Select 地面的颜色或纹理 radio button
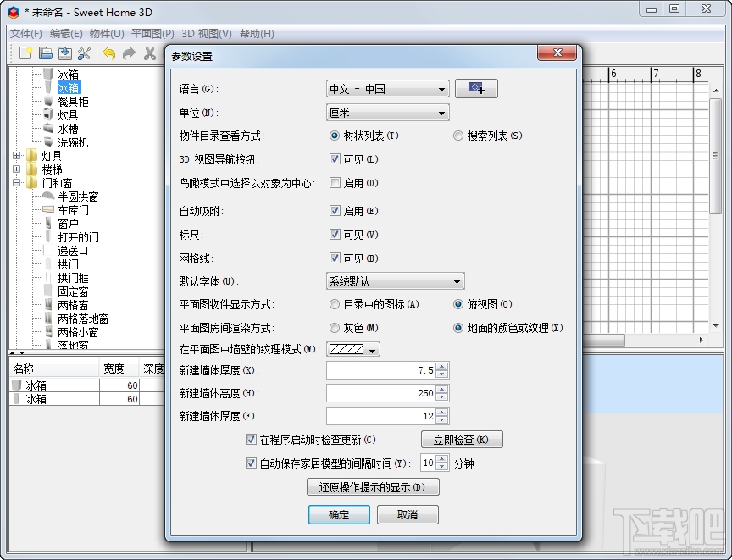Screen dimensions: 732x560 click(458, 328)
